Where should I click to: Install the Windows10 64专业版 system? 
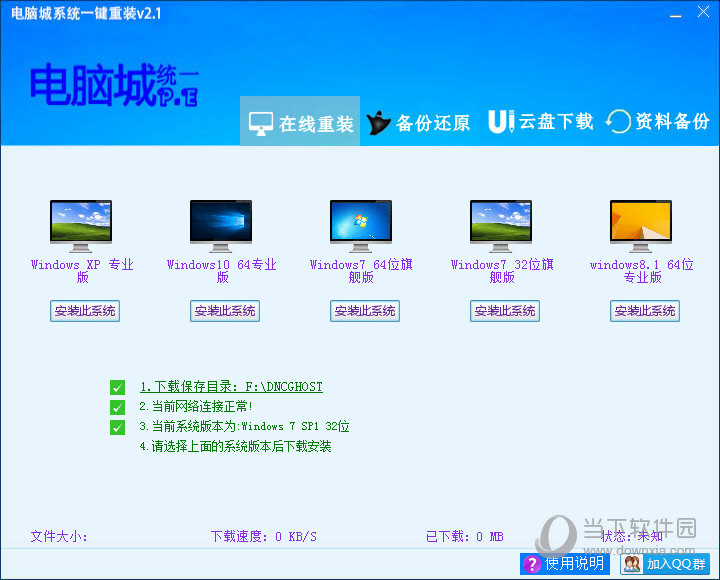[225, 311]
